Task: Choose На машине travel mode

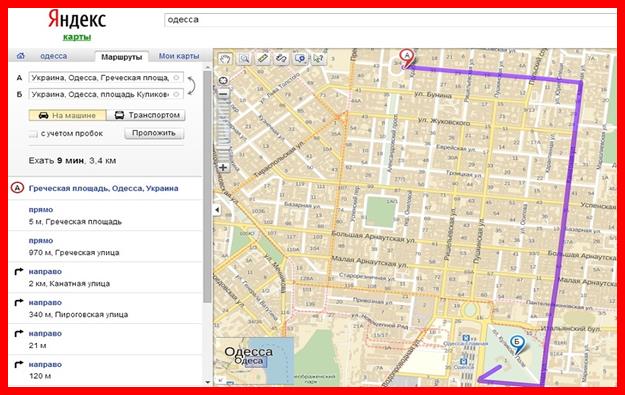Action: pos(67,115)
